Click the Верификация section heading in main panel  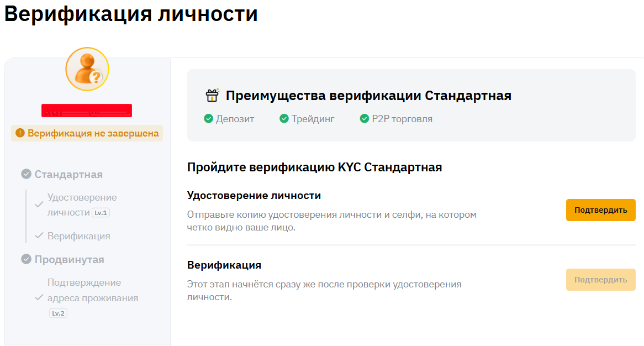224,265
